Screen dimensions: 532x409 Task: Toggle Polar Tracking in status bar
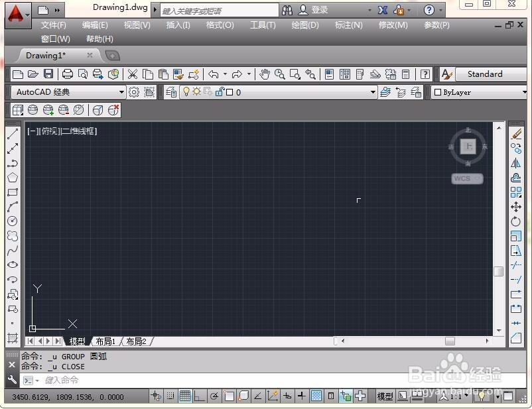coord(214,396)
